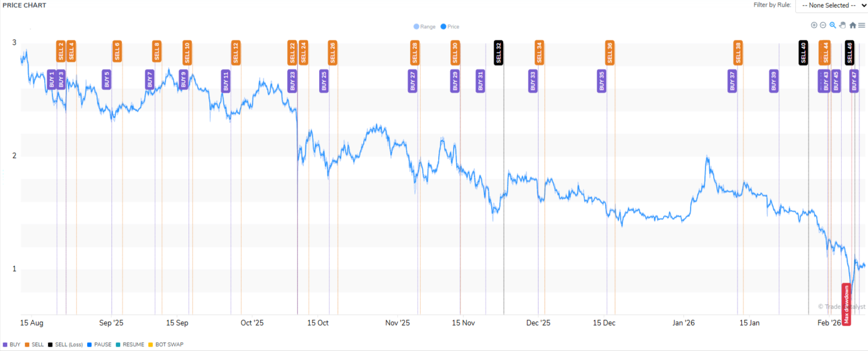
Task: Open the chart hamburger menu
Action: pyautogui.click(x=861, y=25)
